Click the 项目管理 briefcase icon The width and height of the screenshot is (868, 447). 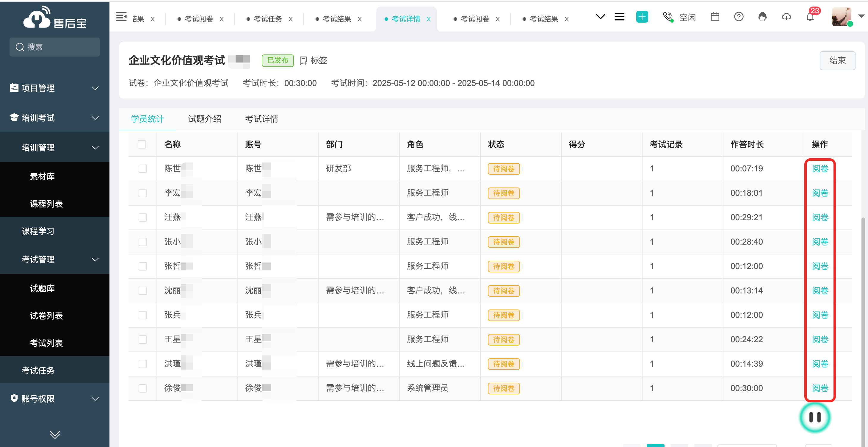[x=14, y=88]
